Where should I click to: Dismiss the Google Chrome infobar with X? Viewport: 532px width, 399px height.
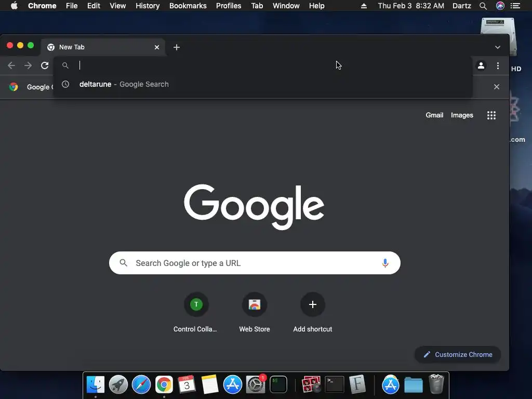tap(496, 87)
